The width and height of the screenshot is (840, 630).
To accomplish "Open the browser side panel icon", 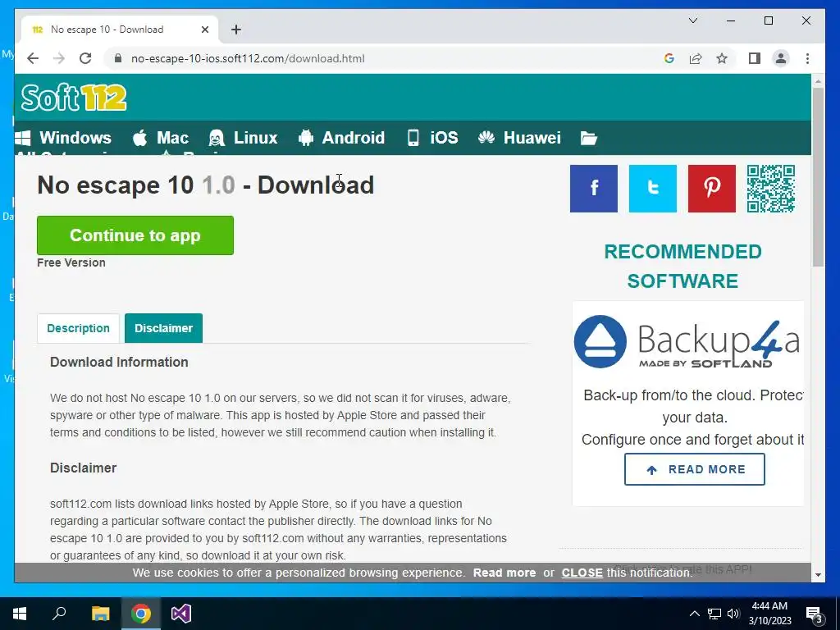I will click(x=755, y=58).
